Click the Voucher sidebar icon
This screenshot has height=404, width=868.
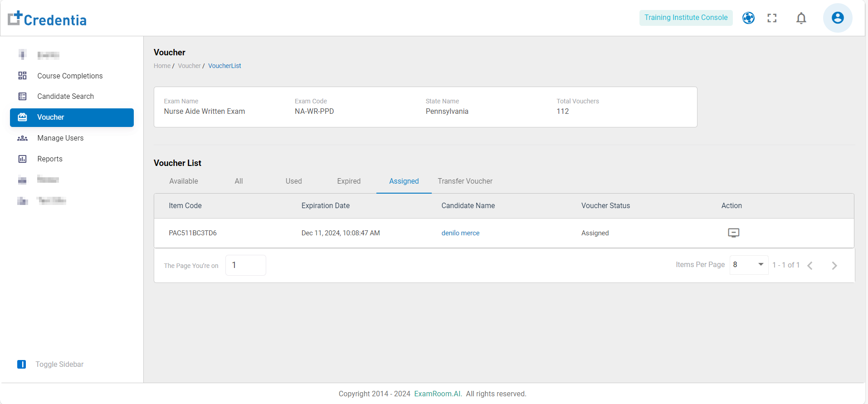22,117
